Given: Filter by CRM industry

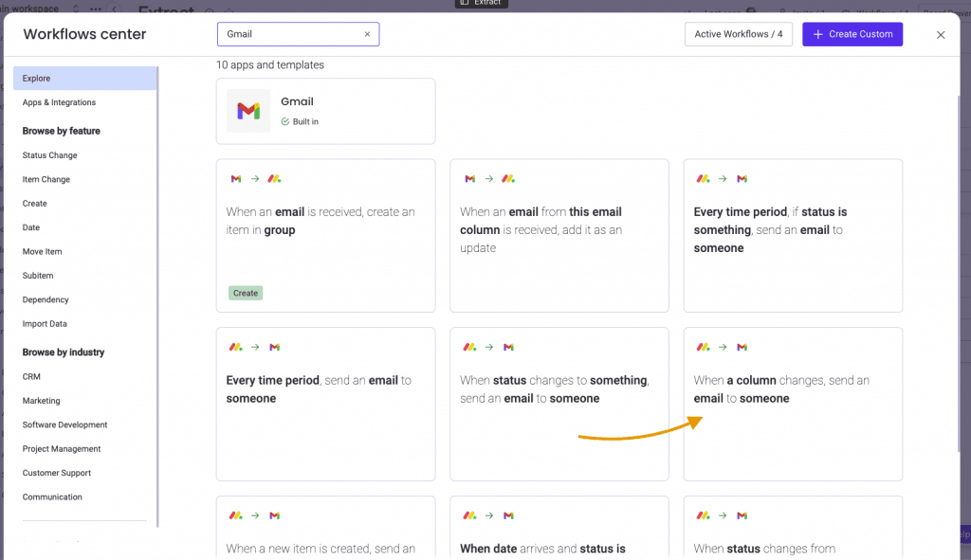Looking at the screenshot, I should coord(31,377).
